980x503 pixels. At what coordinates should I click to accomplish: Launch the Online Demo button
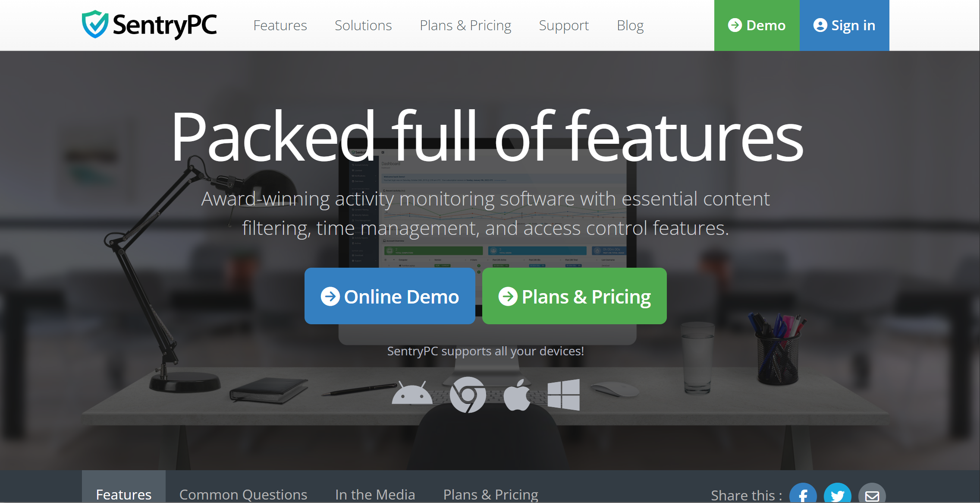pos(390,296)
